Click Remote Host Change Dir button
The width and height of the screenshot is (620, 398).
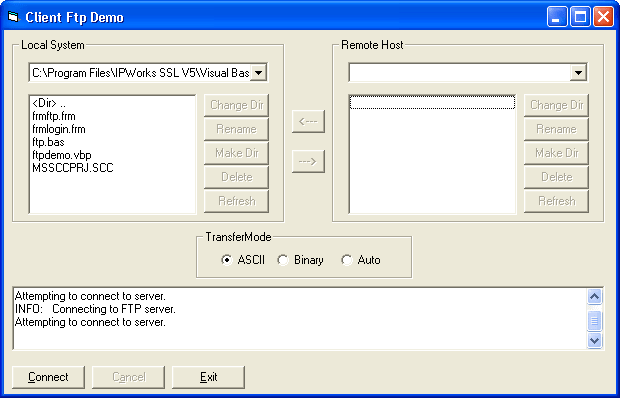click(x=556, y=105)
